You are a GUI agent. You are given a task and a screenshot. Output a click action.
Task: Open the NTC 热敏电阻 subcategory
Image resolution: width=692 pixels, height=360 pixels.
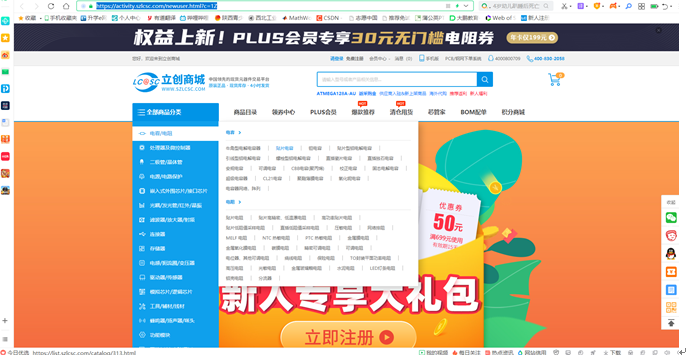tap(276, 238)
